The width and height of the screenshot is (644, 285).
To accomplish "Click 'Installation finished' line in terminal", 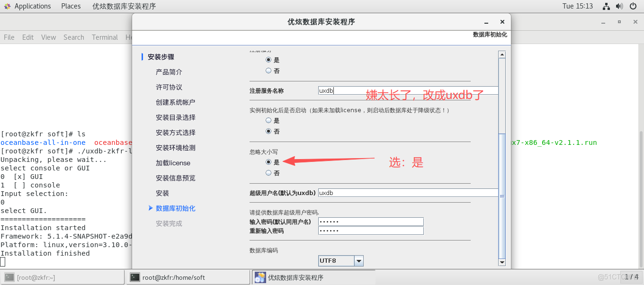I will [x=45, y=253].
